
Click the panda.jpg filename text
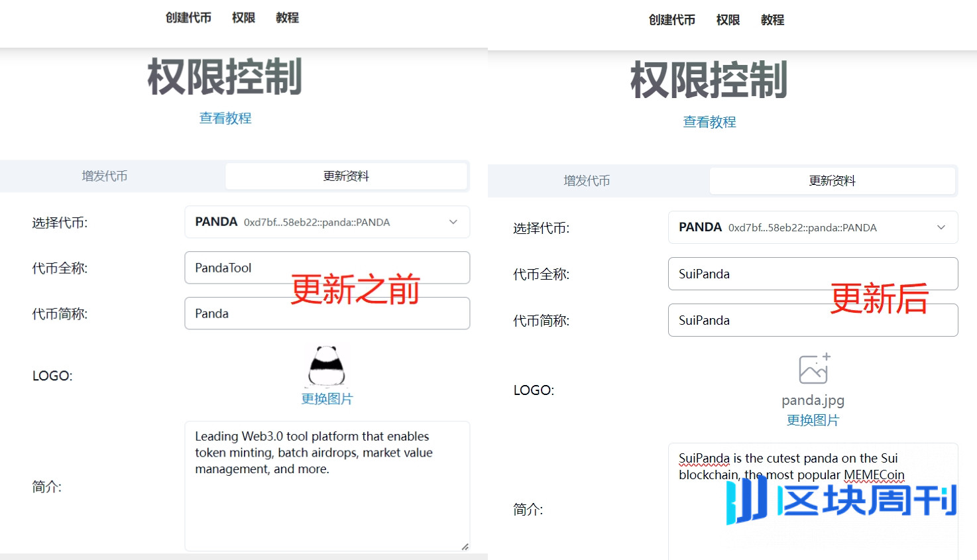813,400
